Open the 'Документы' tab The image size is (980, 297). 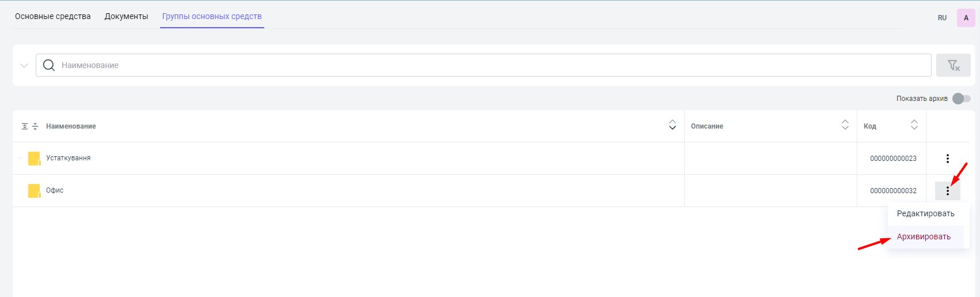click(126, 17)
